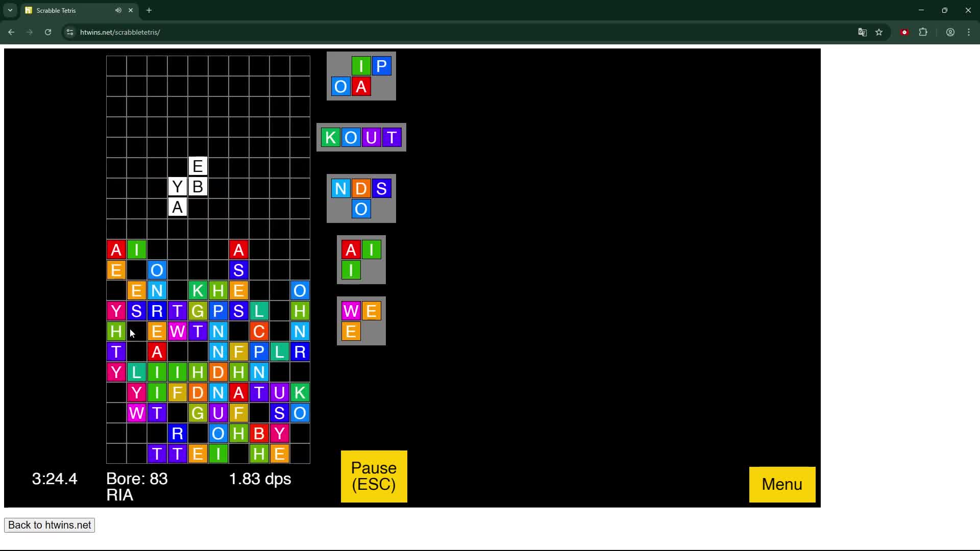Click the Scrabble Tetris favicon on the tab
The image size is (980, 551).
[29, 10]
